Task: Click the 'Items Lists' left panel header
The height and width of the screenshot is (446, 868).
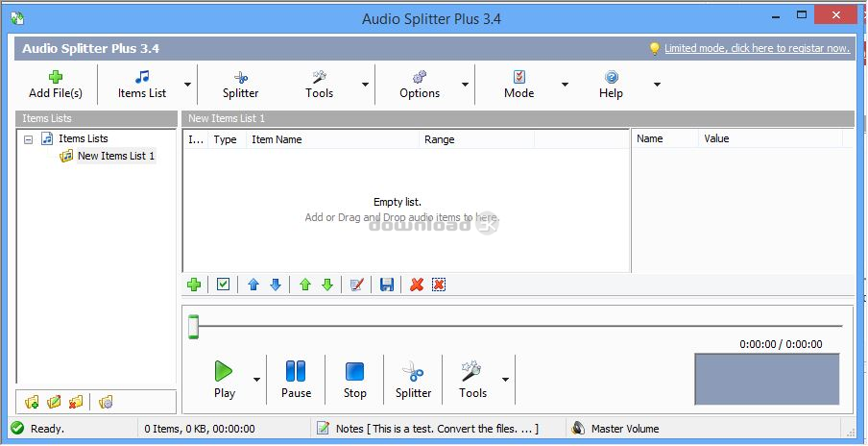Action: pos(96,118)
